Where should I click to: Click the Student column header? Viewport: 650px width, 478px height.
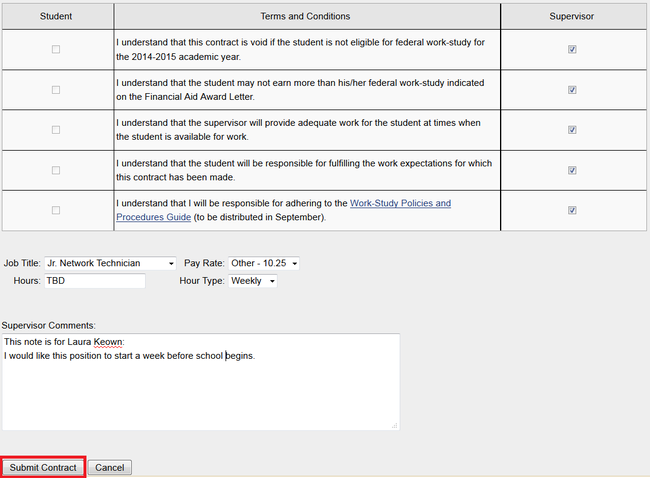(56, 16)
